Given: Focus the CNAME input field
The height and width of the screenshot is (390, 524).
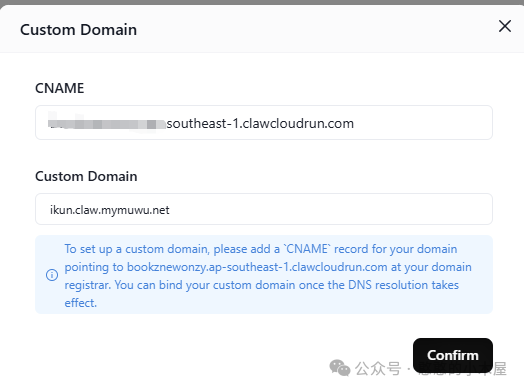Looking at the screenshot, I should (264, 123).
